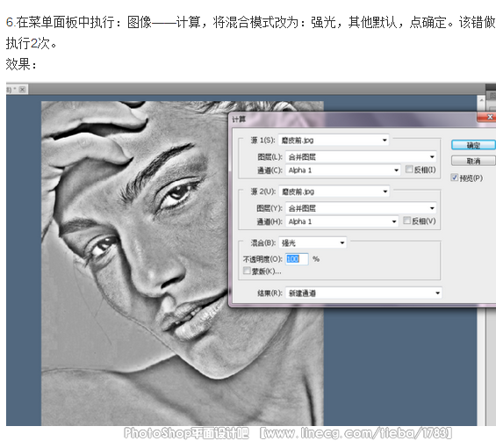Open the 图层(Y) dropdown
Image resolution: width=496 pixels, height=448 pixels.
click(361, 208)
